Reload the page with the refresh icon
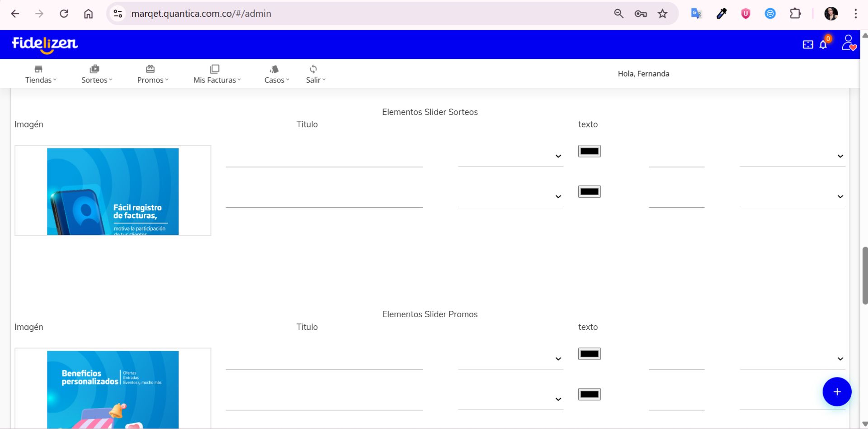Screen dimensions: 868x429 [x=64, y=14]
